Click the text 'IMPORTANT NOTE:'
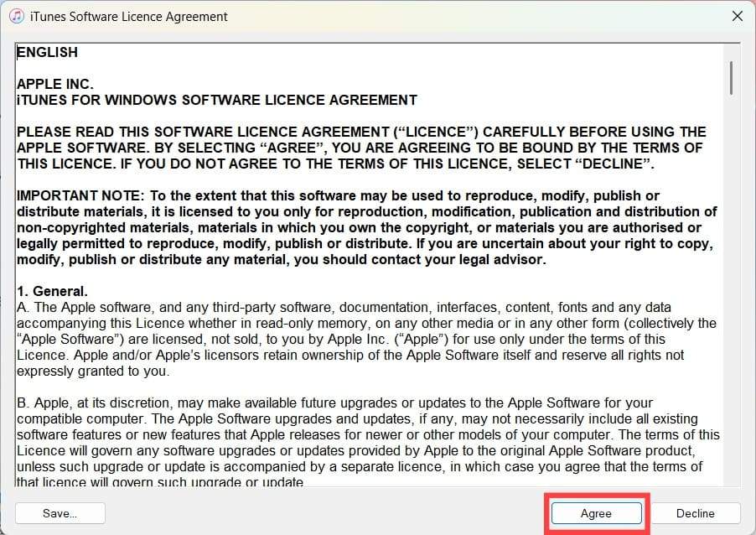 pos(80,196)
